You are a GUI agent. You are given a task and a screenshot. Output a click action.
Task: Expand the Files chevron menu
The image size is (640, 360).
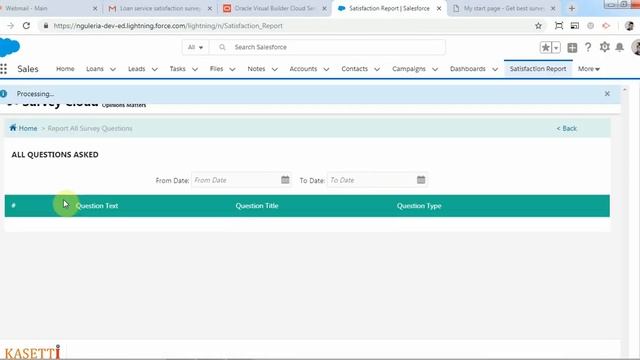pyautogui.click(x=232, y=69)
